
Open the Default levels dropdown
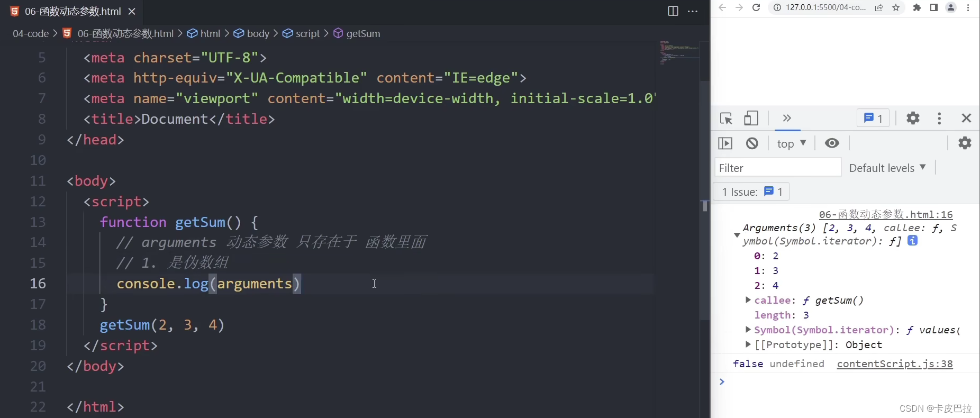pyautogui.click(x=887, y=168)
